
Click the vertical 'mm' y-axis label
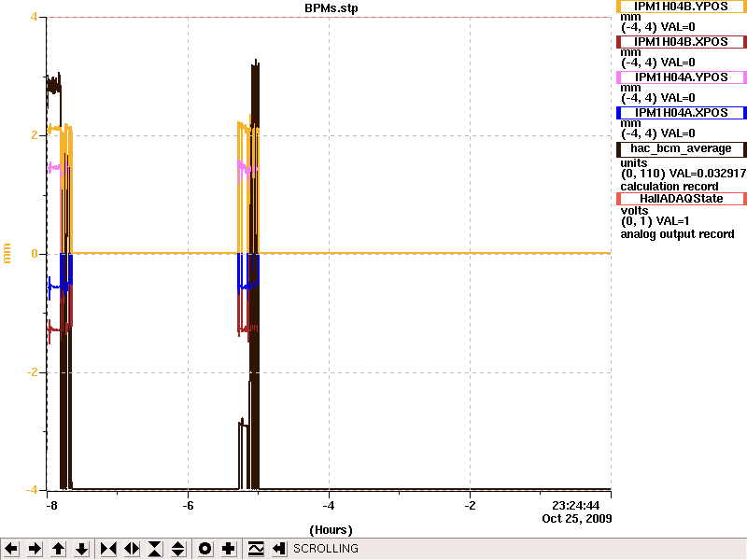pyautogui.click(x=7, y=253)
